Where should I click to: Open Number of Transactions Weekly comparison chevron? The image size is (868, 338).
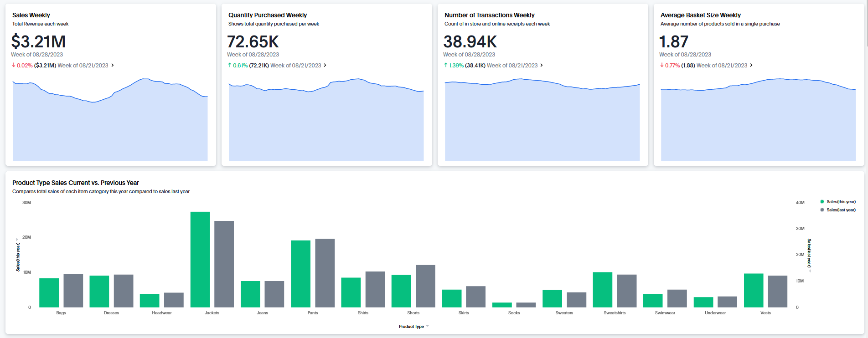542,65
